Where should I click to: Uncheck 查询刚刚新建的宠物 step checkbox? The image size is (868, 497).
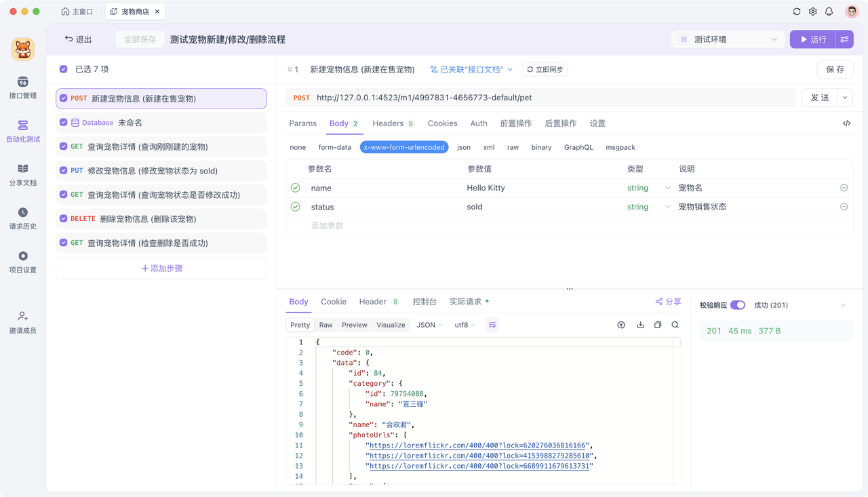64,146
